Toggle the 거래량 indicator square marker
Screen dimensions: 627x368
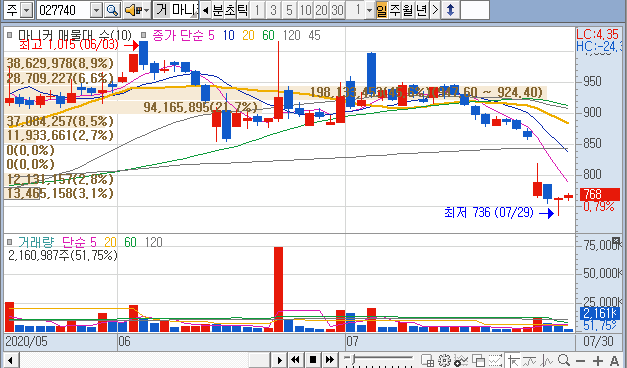[10, 242]
